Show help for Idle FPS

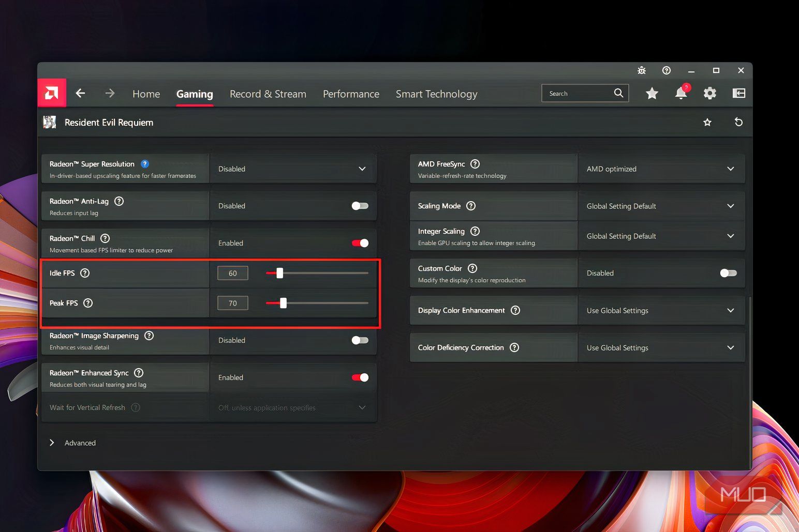pyautogui.click(x=85, y=273)
